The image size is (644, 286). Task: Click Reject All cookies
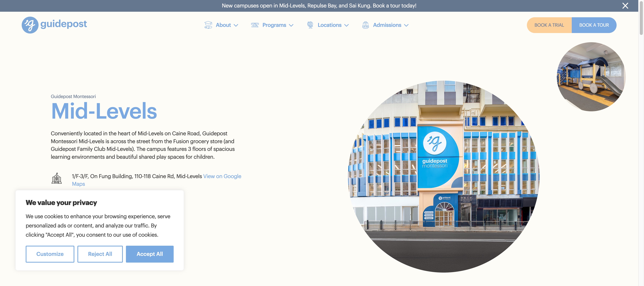100,254
